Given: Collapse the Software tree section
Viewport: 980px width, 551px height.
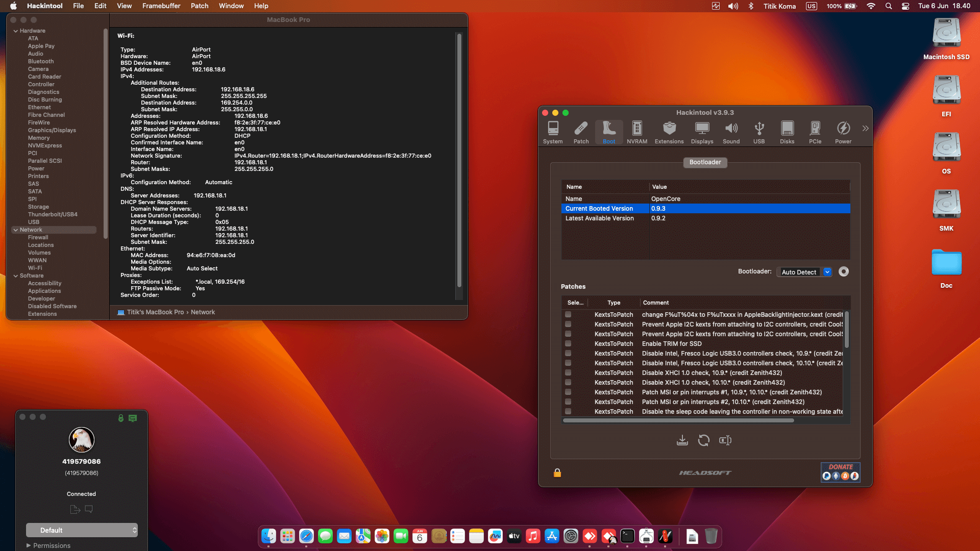Looking at the screenshot, I should click(15, 276).
